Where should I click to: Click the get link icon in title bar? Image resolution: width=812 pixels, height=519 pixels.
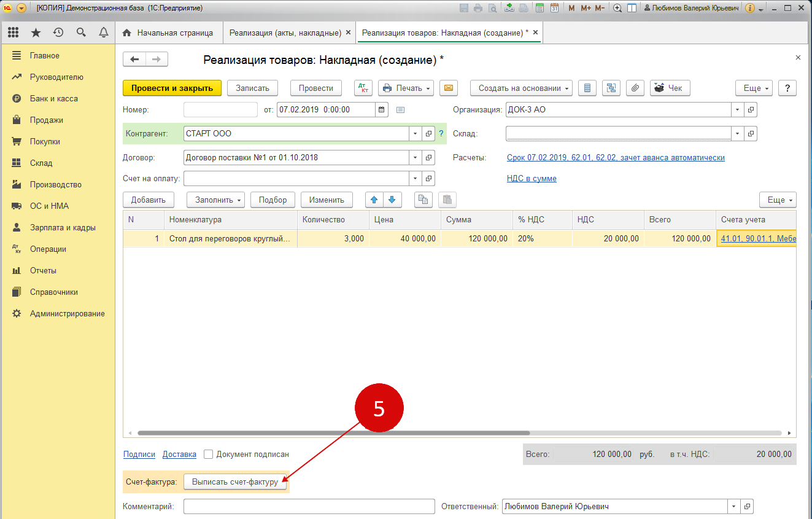pyautogui.click(x=509, y=8)
